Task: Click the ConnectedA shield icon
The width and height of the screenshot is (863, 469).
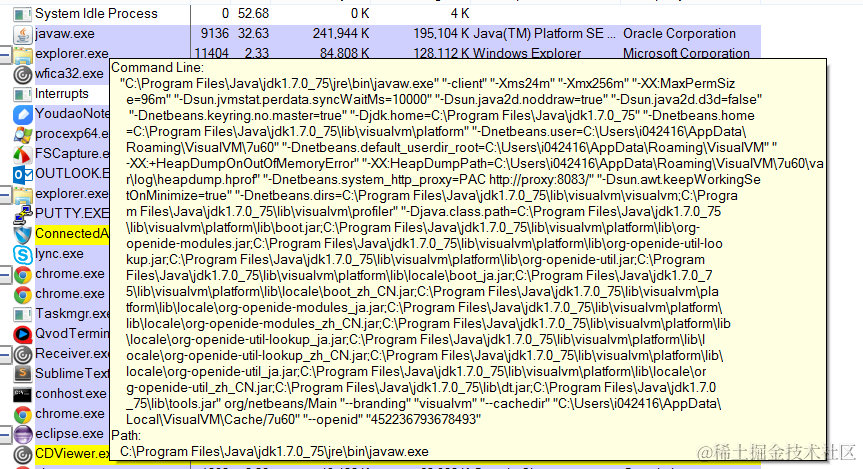Action: (x=23, y=234)
